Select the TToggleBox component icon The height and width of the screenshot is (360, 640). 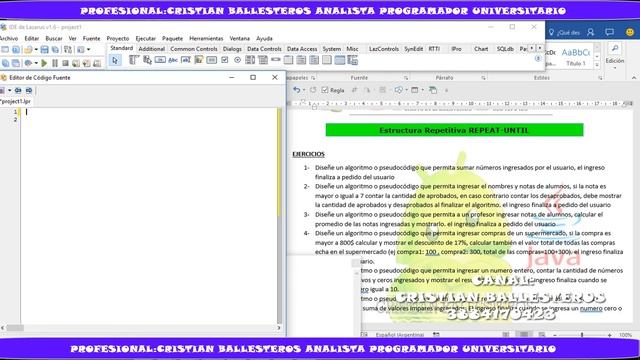[211, 60]
